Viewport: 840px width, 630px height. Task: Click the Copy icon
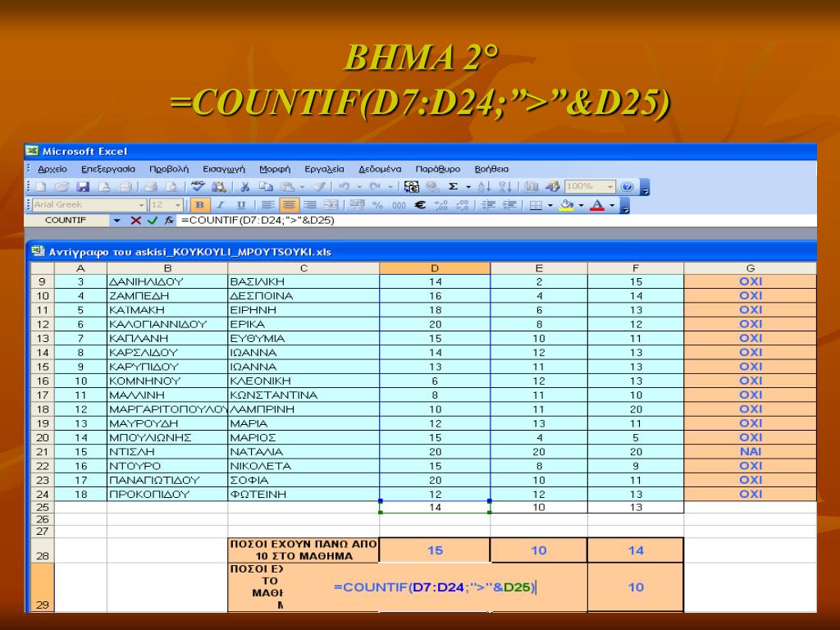[266, 186]
